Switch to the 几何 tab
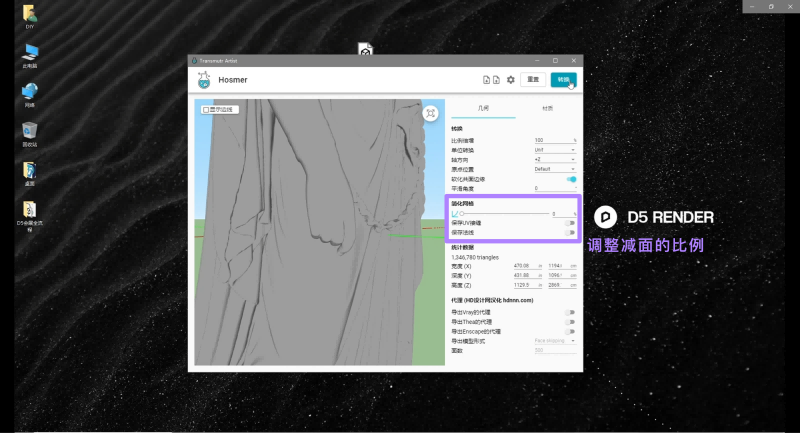This screenshot has height=433, width=800. point(483,108)
